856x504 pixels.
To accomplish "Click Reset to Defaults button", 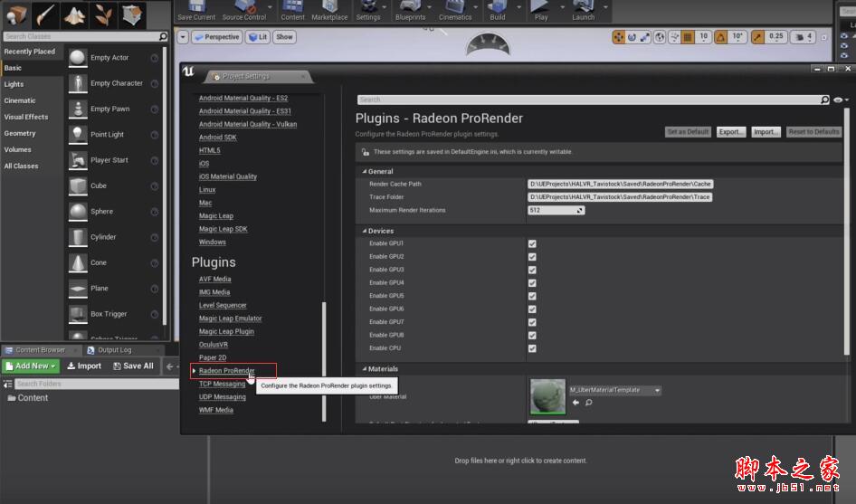I will [x=813, y=131].
